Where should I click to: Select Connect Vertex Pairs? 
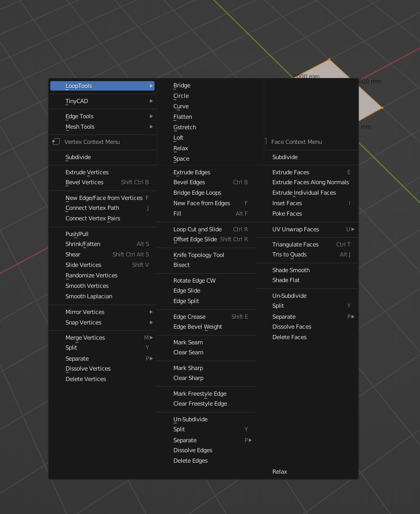[x=102, y=218]
